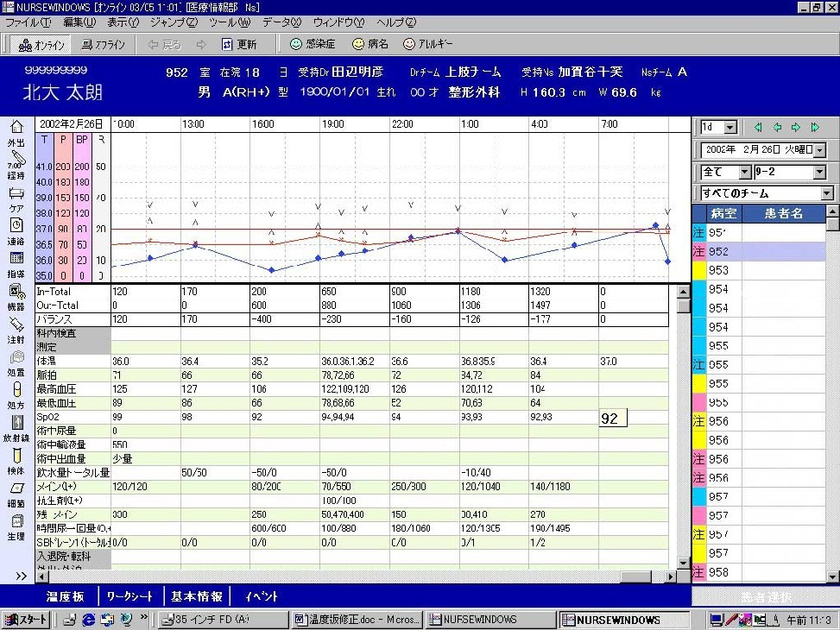The image size is (840, 630).
Task: Expand sidebar with >> chevron
Action: (x=21, y=576)
